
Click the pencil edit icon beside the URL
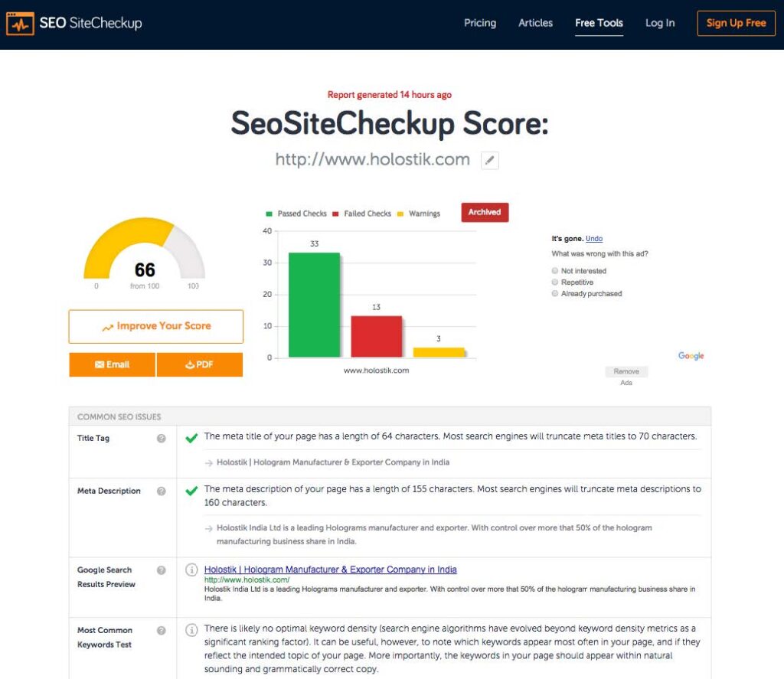pyautogui.click(x=489, y=161)
